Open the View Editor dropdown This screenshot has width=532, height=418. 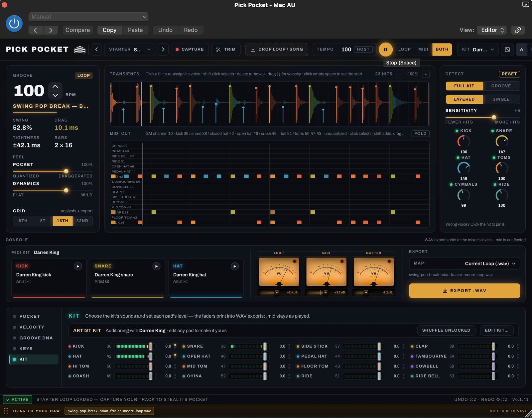(x=492, y=30)
